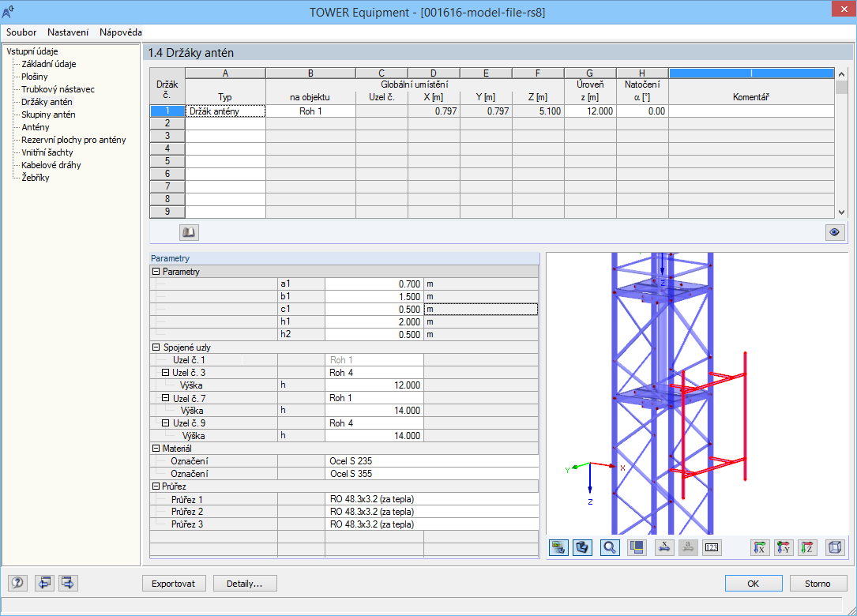Open the Nastavení menu

click(x=68, y=32)
